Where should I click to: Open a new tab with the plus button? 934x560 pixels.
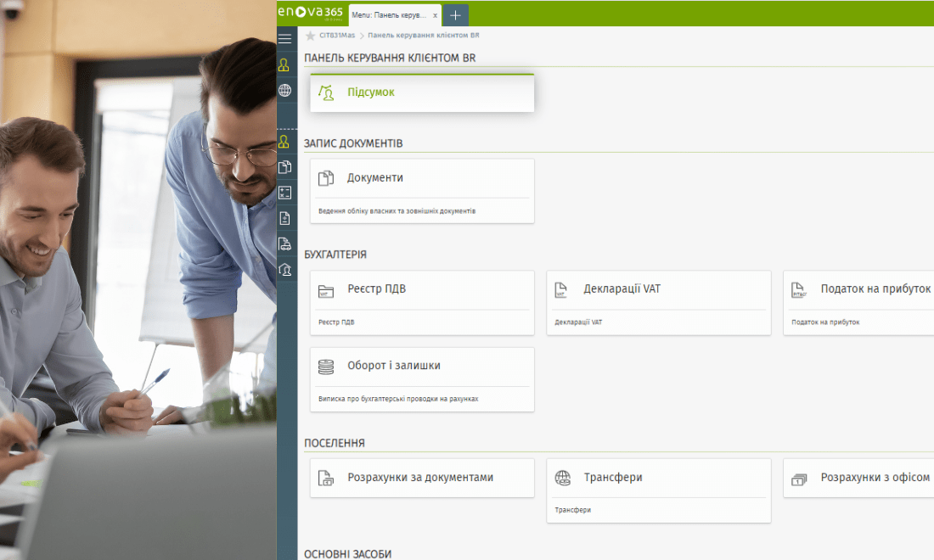(x=455, y=15)
